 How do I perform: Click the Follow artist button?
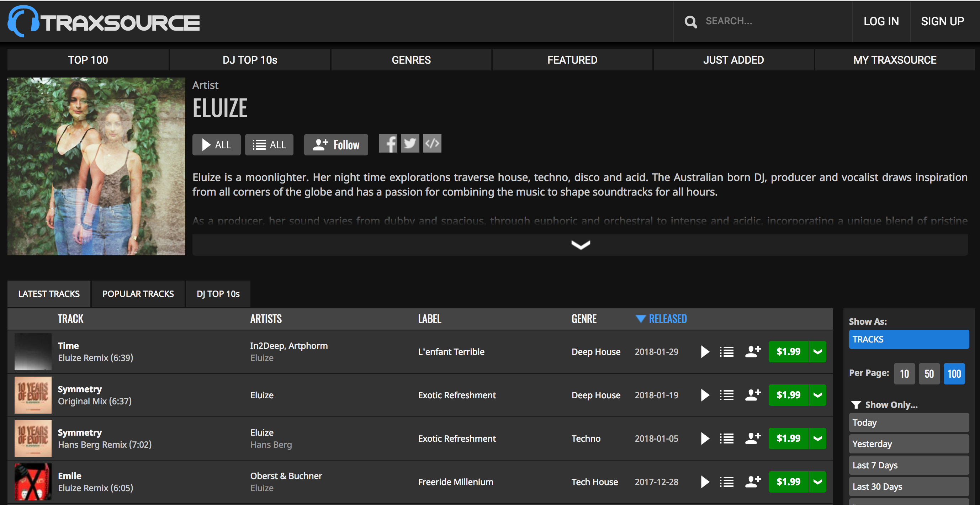(335, 144)
